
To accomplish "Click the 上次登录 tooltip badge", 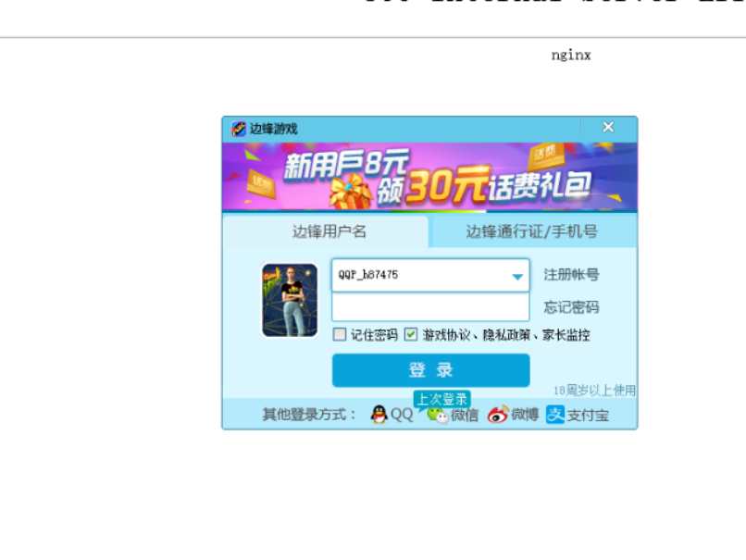I will tap(442, 399).
